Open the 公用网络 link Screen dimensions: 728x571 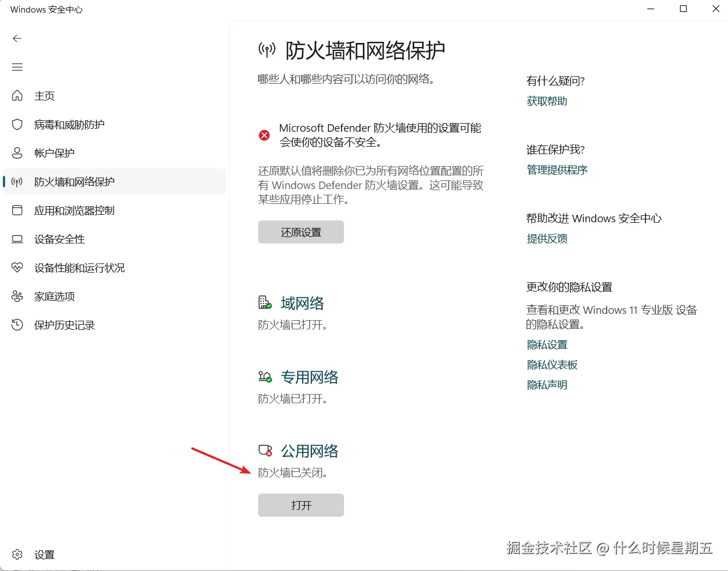(310, 451)
